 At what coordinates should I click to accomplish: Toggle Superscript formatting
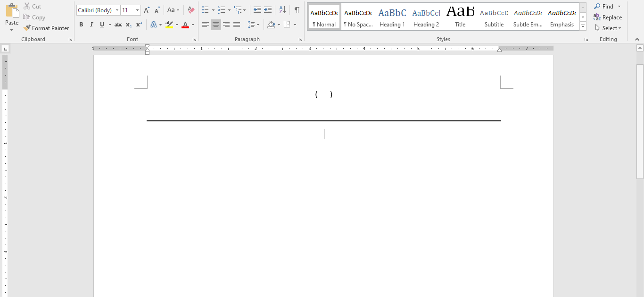point(139,25)
